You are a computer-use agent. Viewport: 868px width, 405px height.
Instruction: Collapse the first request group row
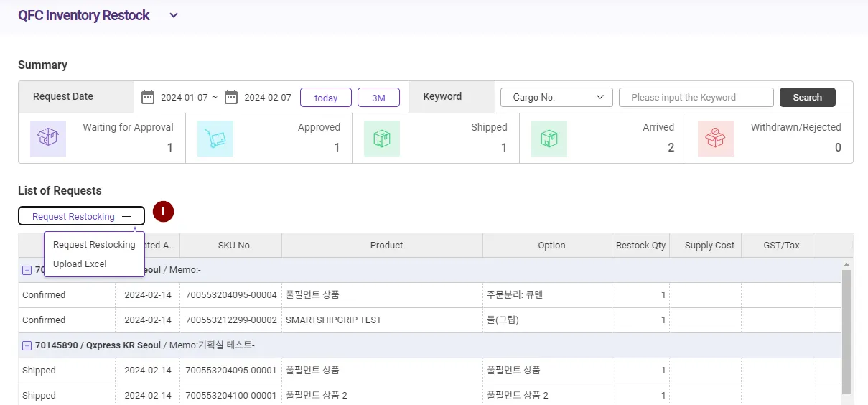[27, 270]
